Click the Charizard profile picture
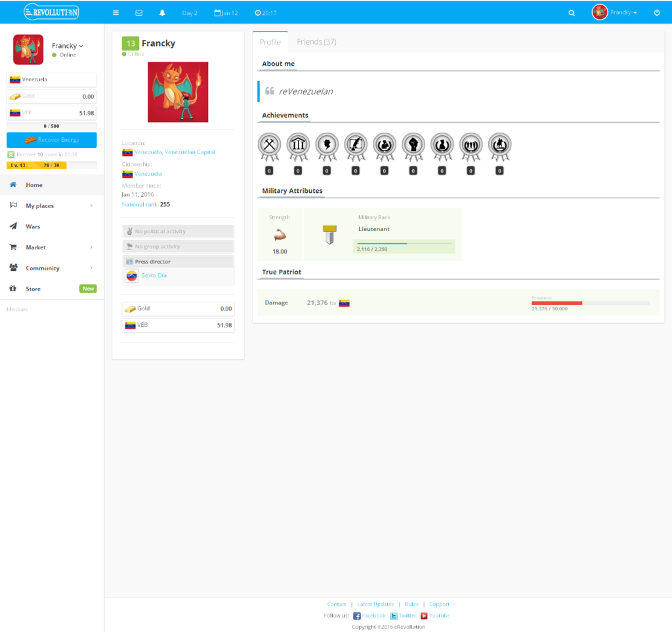Viewport: 672px width, 632px height. point(178,92)
